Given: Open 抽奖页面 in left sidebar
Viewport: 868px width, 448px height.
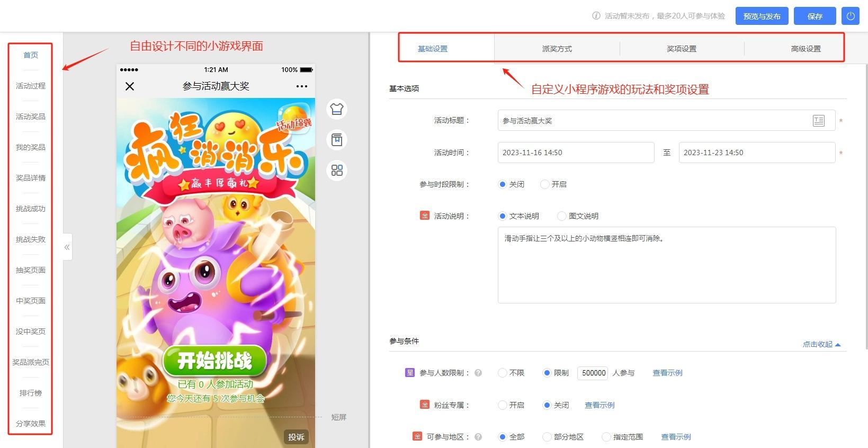Looking at the screenshot, I should click(x=31, y=270).
